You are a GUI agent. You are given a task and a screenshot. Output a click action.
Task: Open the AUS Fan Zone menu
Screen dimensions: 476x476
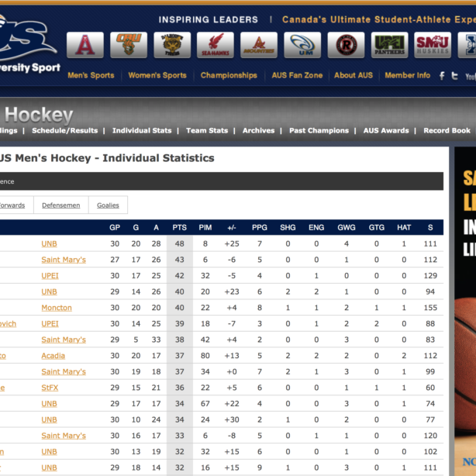tap(297, 75)
